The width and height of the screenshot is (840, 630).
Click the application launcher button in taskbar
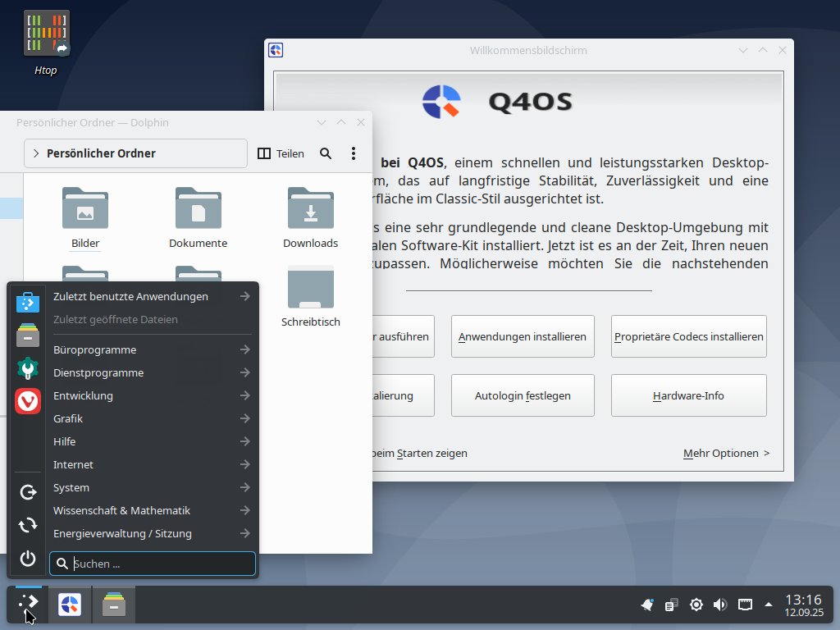coord(28,605)
